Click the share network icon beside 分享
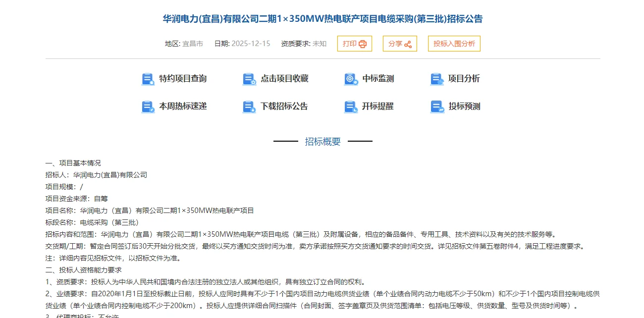Screen dimensions: 644x318 (408, 43)
